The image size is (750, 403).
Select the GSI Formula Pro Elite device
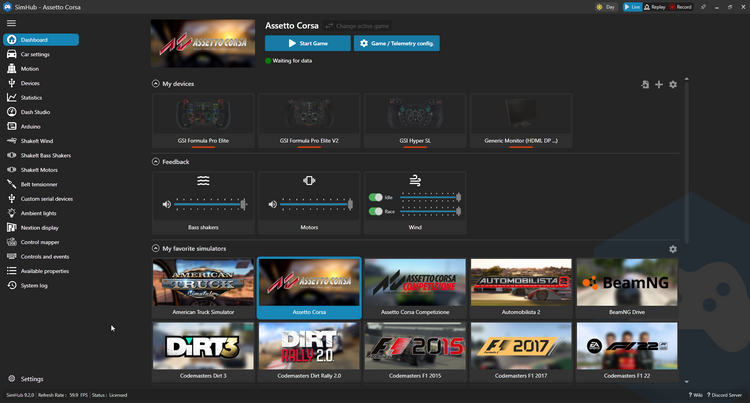coord(203,120)
